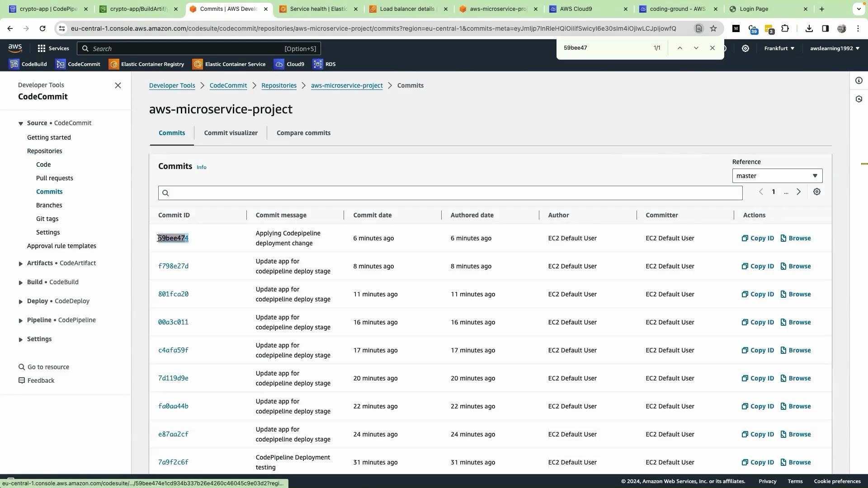Select the Commits tab
The image size is (868, 488).
[172, 133]
